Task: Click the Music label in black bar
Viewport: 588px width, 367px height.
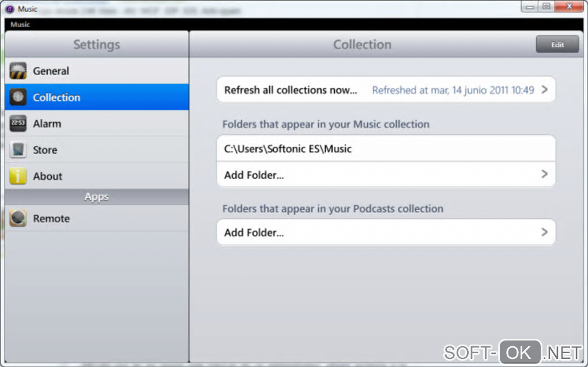Action: click(x=20, y=24)
